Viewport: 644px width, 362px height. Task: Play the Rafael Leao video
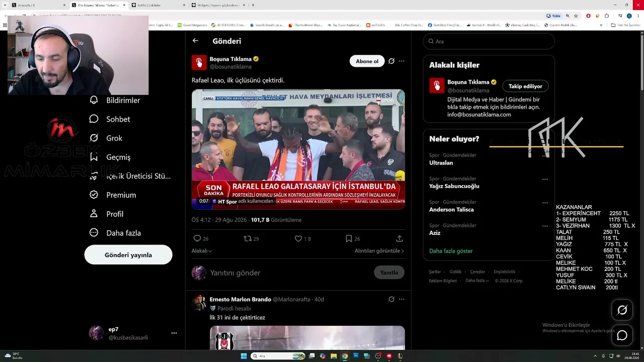tap(298, 149)
